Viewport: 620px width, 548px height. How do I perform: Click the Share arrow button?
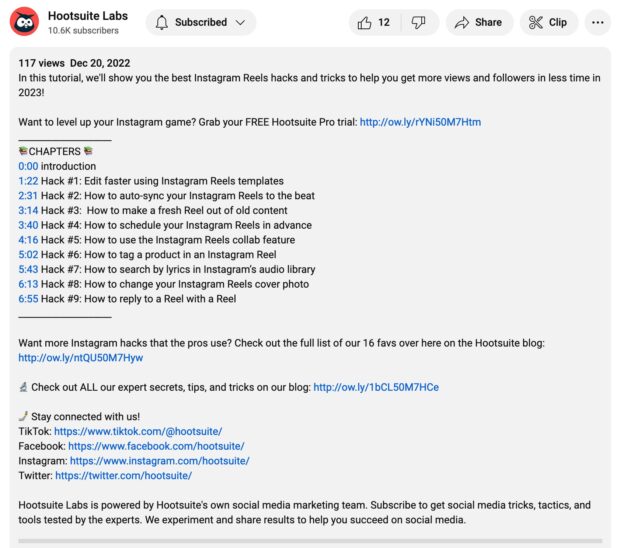(479, 23)
